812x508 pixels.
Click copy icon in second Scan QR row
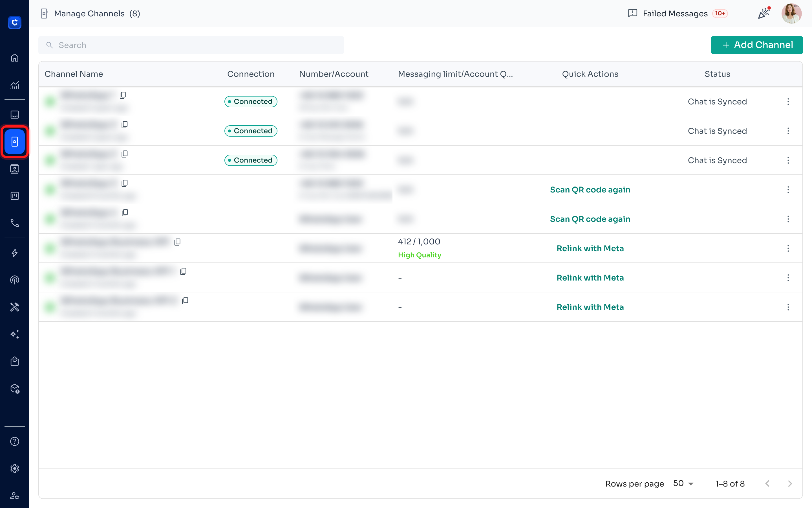point(125,213)
